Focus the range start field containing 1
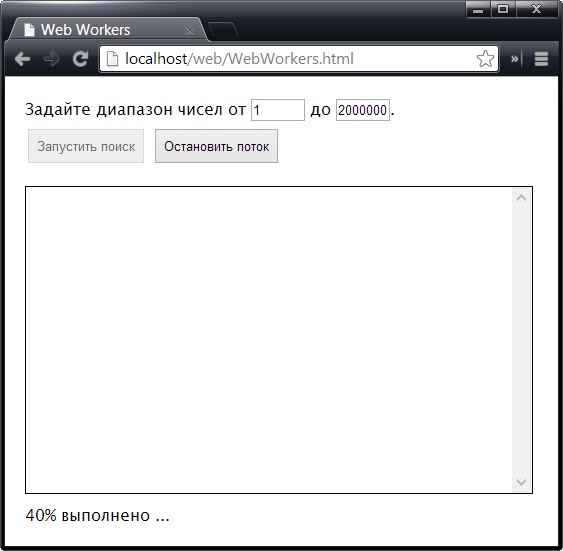Screen dimensions: 563x551 pyautogui.click(x=278, y=110)
